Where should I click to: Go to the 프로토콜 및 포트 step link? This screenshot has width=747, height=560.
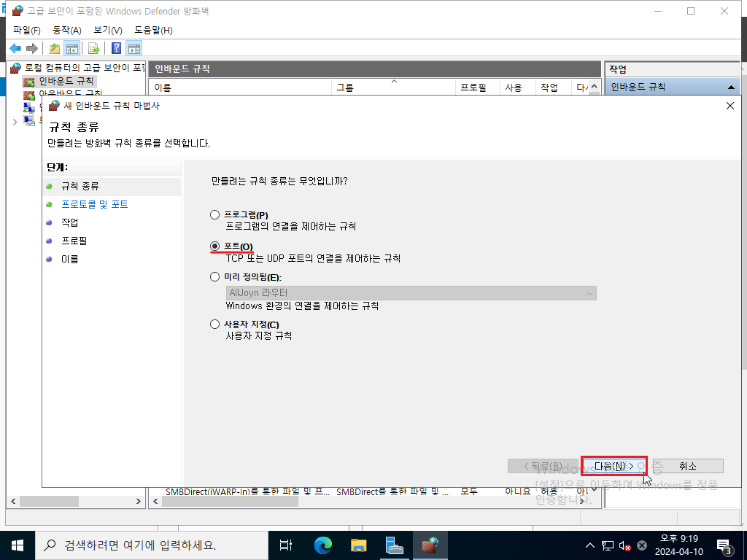[95, 204]
